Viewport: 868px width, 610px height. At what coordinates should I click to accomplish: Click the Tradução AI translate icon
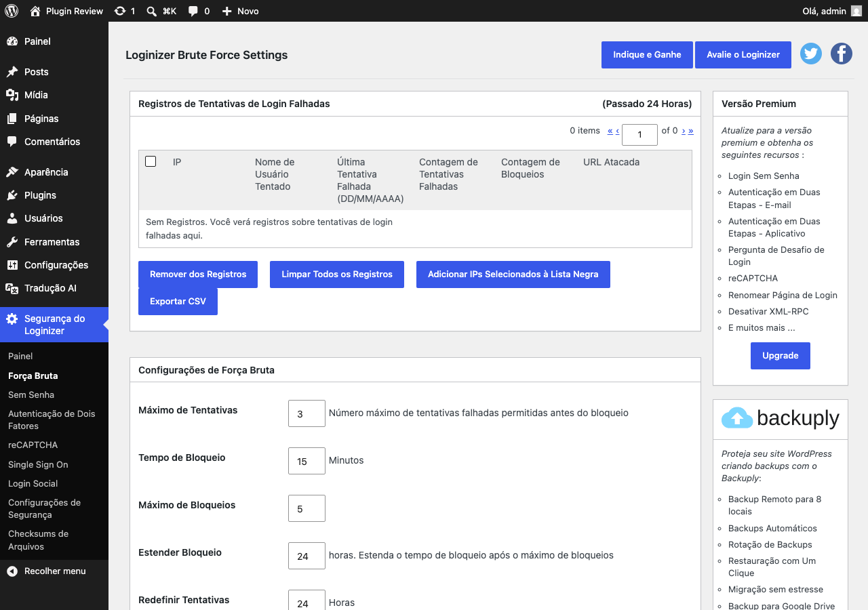pos(12,288)
